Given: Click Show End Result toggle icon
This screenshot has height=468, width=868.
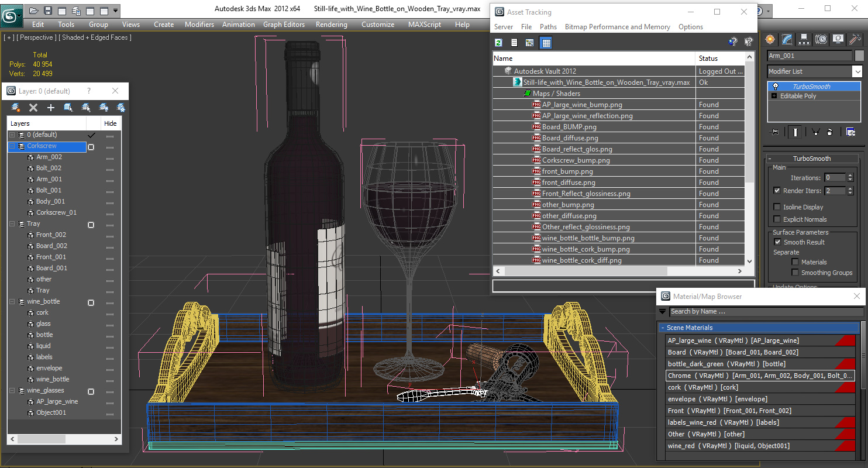Looking at the screenshot, I should pos(795,132).
